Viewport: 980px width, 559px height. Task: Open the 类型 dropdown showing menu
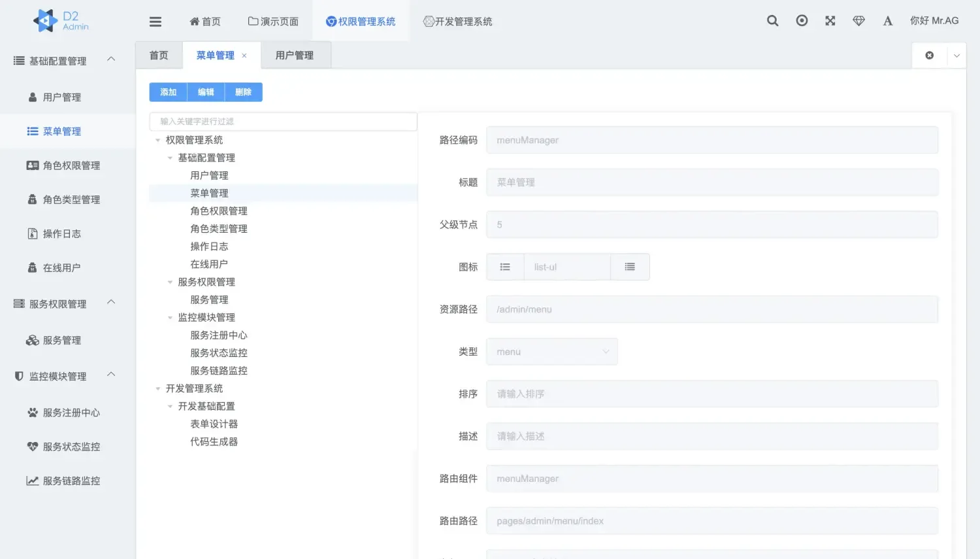tap(551, 351)
